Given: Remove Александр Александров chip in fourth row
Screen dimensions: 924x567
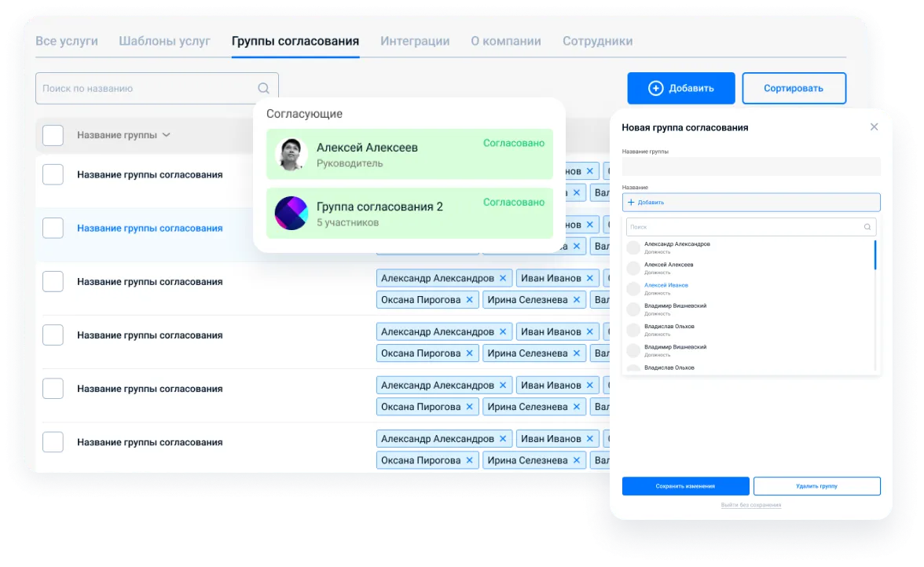Looking at the screenshot, I should (503, 331).
